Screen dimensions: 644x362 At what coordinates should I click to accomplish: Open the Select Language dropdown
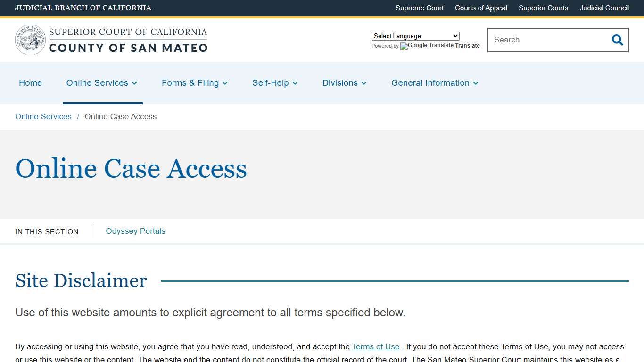coord(415,36)
